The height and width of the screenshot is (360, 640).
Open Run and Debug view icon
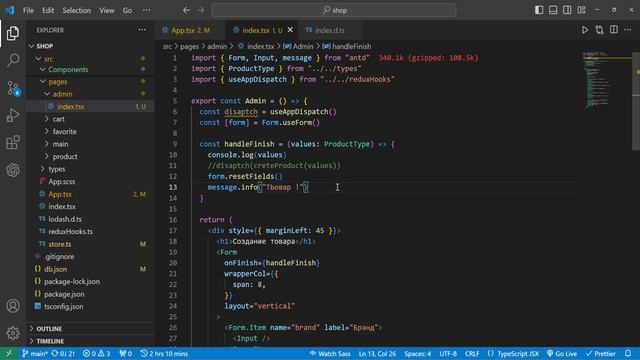(x=13, y=115)
